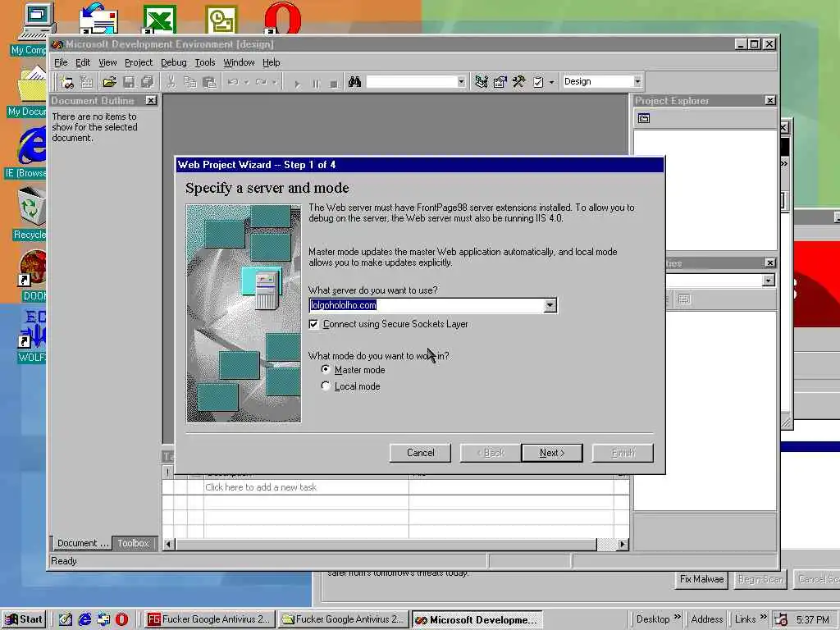Viewport: 840px width, 630px height.
Task: Switch to Microsoft Development taskbar button
Action: 477,619
